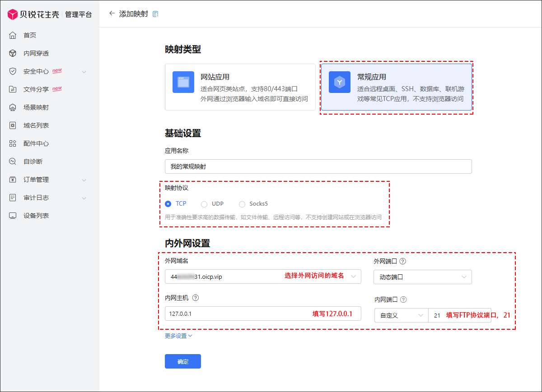Open the 动态端口 external port dropdown
This screenshot has width=542, height=392.
point(423,277)
